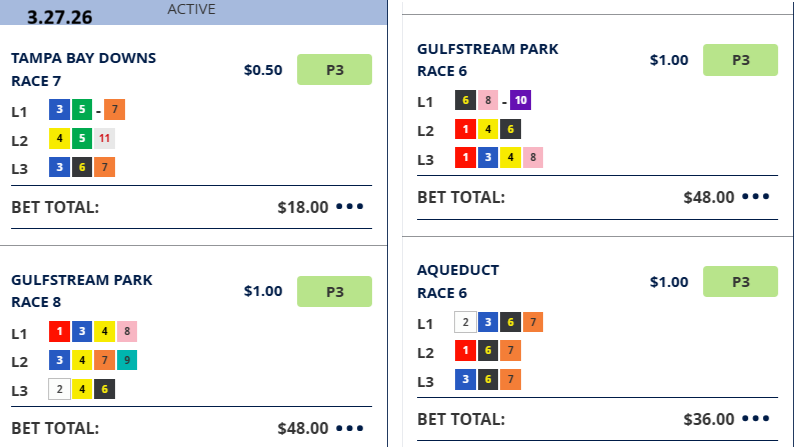Click the $18.00 bet total amount
The width and height of the screenshot is (794, 447).
[302, 207]
